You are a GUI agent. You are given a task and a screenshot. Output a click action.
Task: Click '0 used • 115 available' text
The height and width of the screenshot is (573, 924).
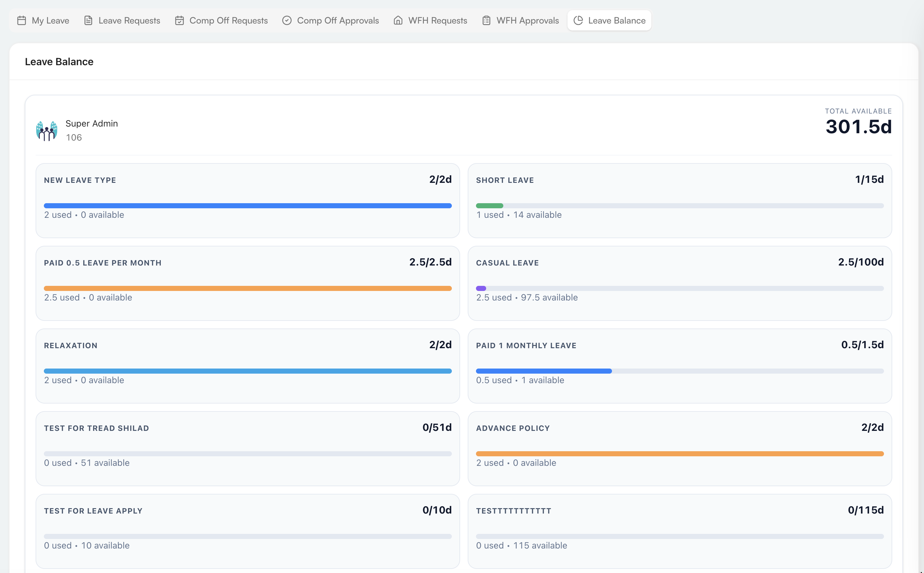click(521, 545)
